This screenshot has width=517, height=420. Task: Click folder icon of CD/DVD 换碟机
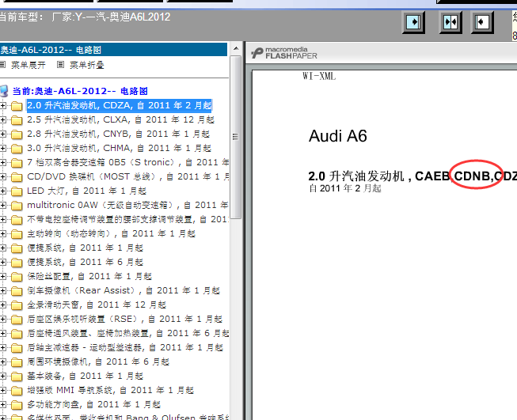point(17,177)
